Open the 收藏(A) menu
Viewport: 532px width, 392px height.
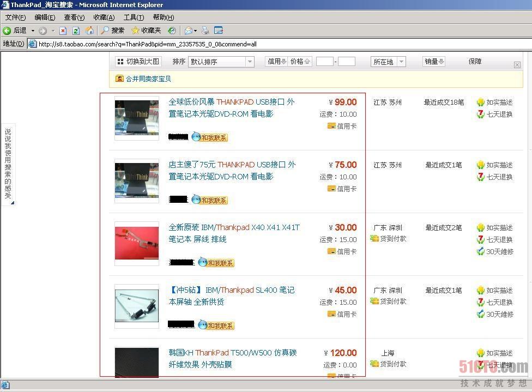(x=104, y=17)
